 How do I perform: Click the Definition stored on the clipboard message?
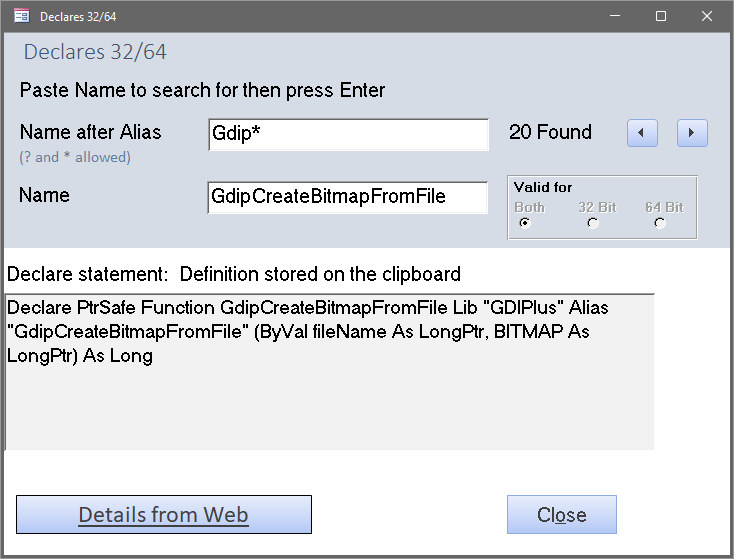pyautogui.click(x=320, y=274)
